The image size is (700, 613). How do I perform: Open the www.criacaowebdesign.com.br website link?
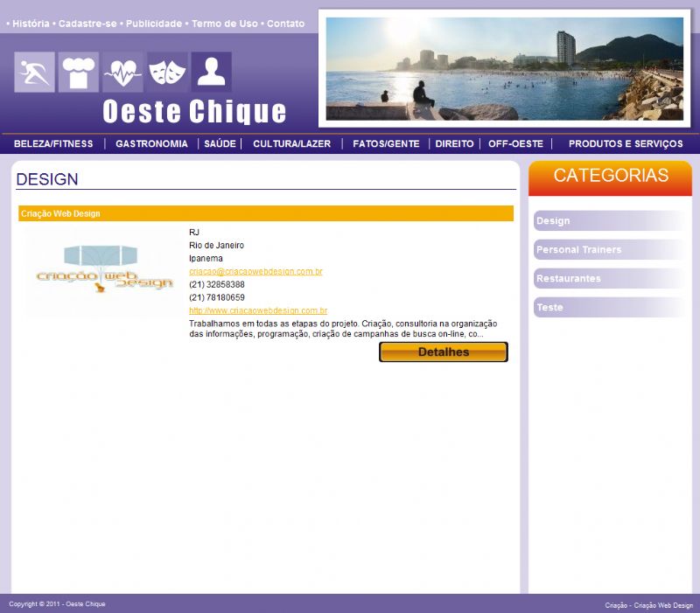pos(258,310)
